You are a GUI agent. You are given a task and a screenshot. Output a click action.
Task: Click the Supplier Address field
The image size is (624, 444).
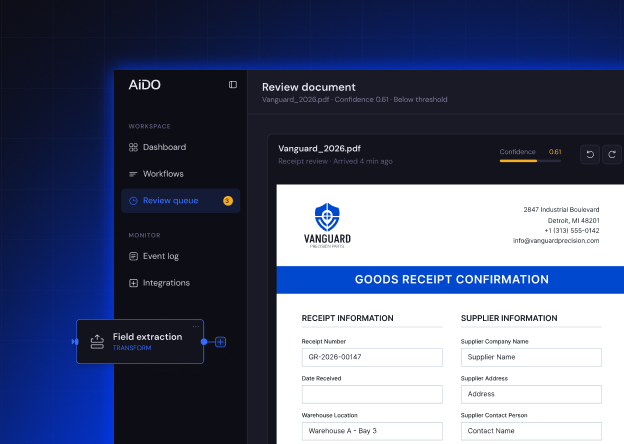point(531,394)
